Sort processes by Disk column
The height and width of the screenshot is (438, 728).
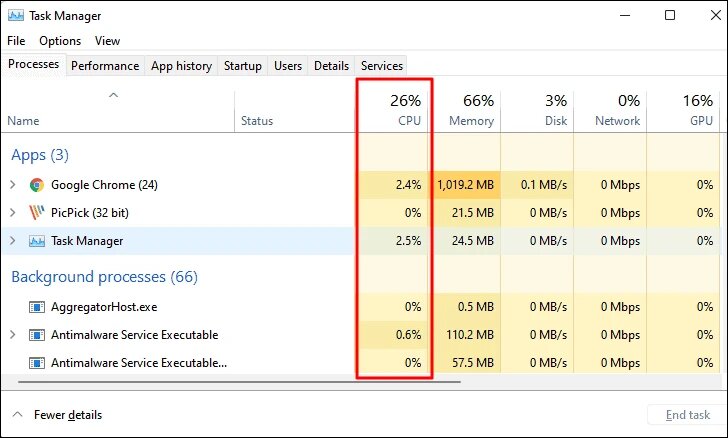pos(538,111)
